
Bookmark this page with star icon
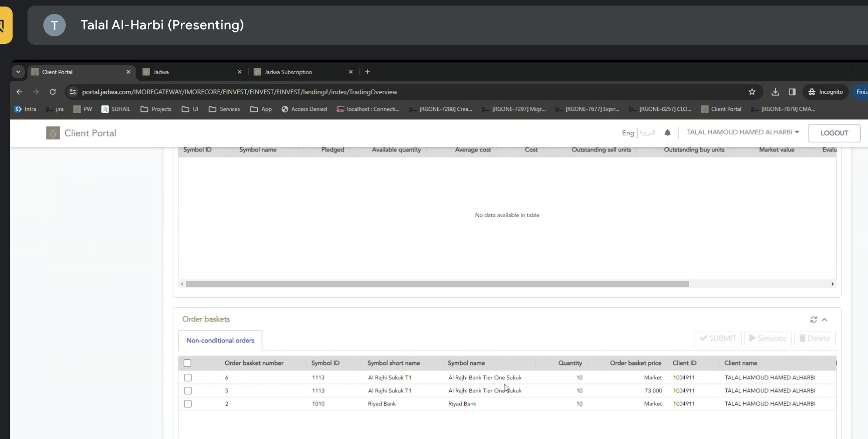pos(752,92)
